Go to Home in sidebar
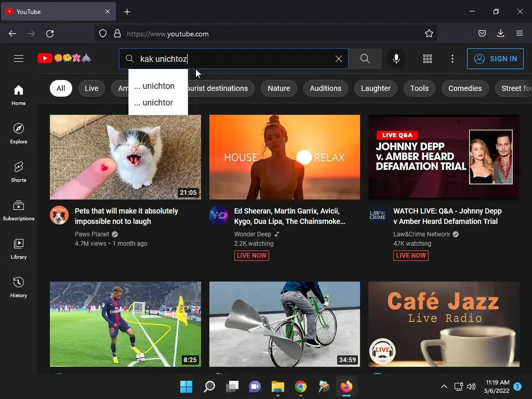532x399 pixels. coord(19,96)
